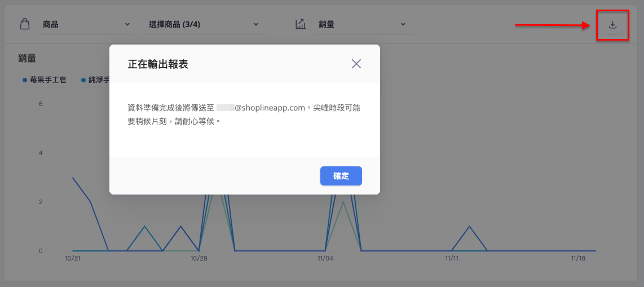The height and width of the screenshot is (287, 644).
Task: Click the shopping bag icon
Action: [24, 24]
